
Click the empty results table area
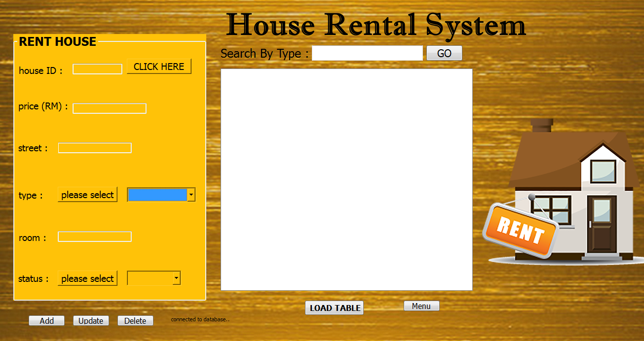click(x=346, y=179)
